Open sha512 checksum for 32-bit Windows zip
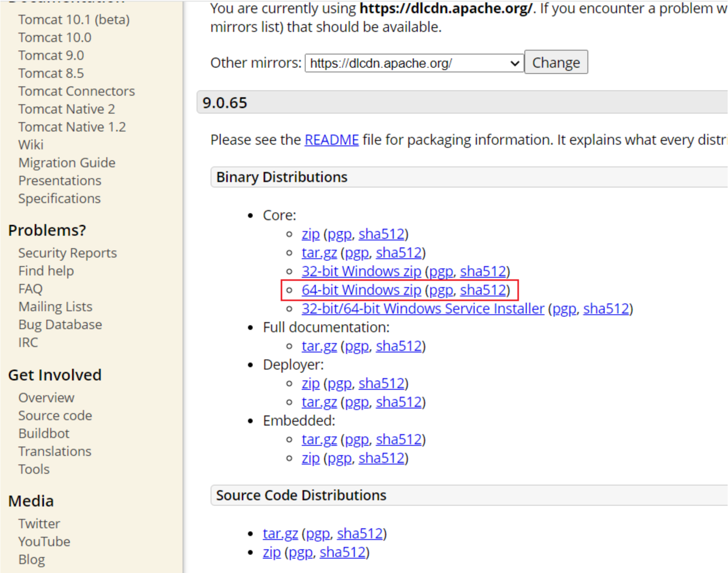Viewport: 728px width, 573px height. pos(483,271)
